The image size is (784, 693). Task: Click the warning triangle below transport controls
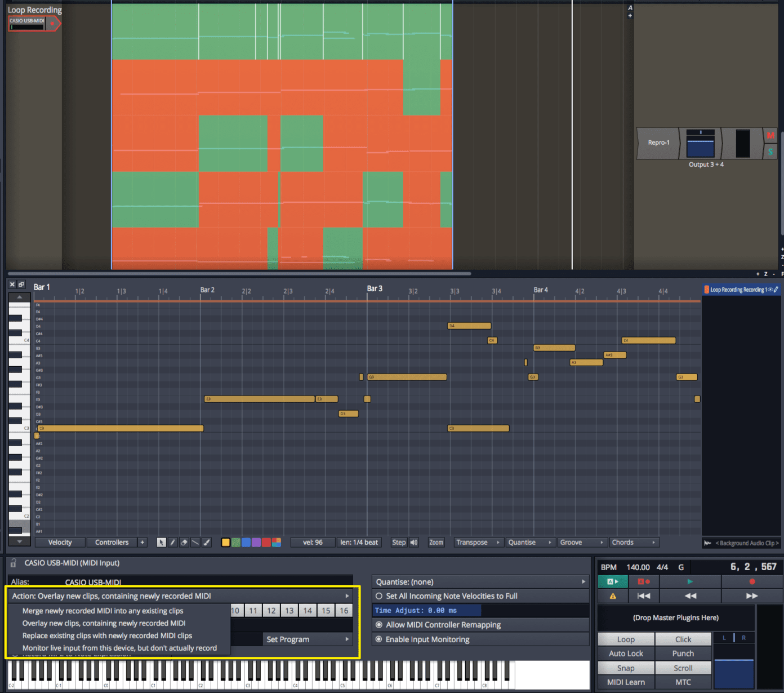click(613, 596)
